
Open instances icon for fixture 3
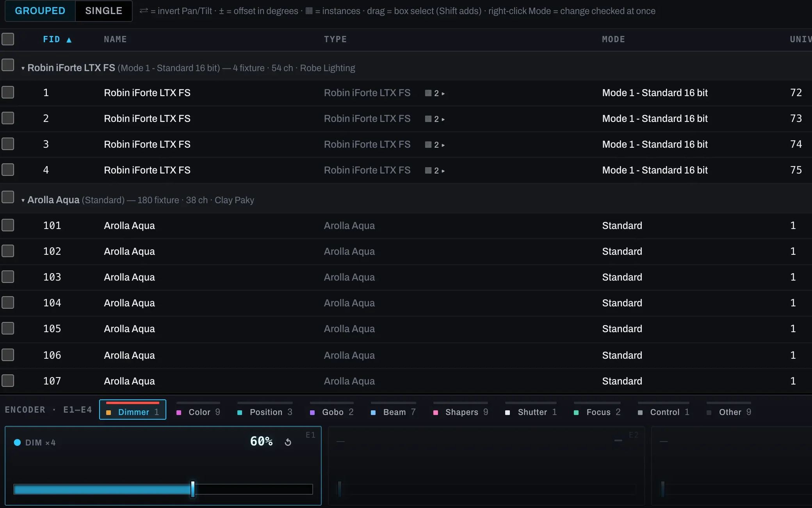(x=428, y=145)
